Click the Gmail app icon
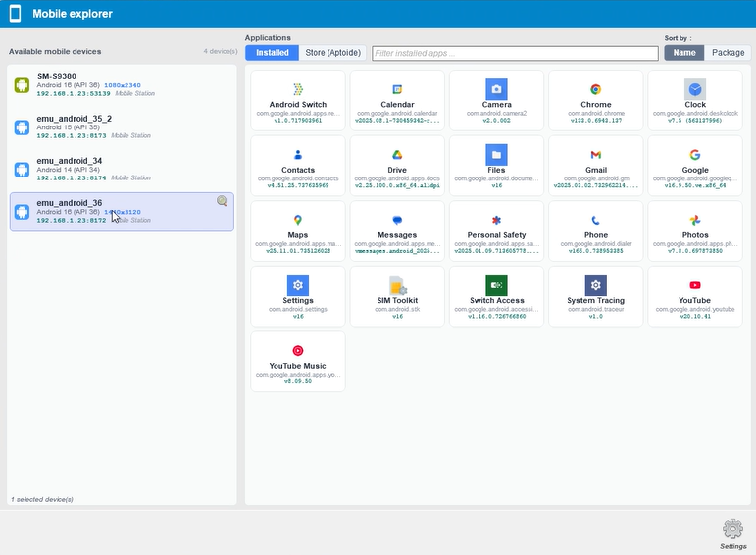Image resolution: width=756 pixels, height=555 pixels. (x=596, y=155)
